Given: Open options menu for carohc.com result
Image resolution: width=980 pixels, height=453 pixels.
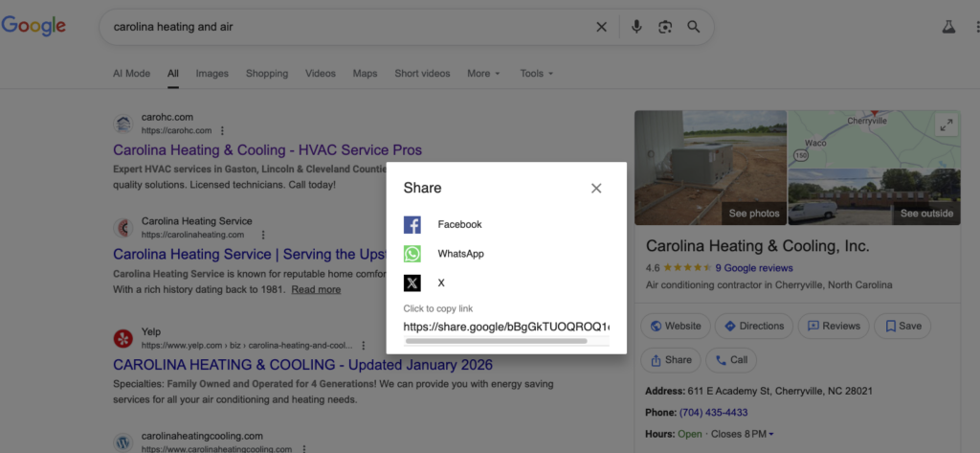Looking at the screenshot, I should (x=223, y=131).
